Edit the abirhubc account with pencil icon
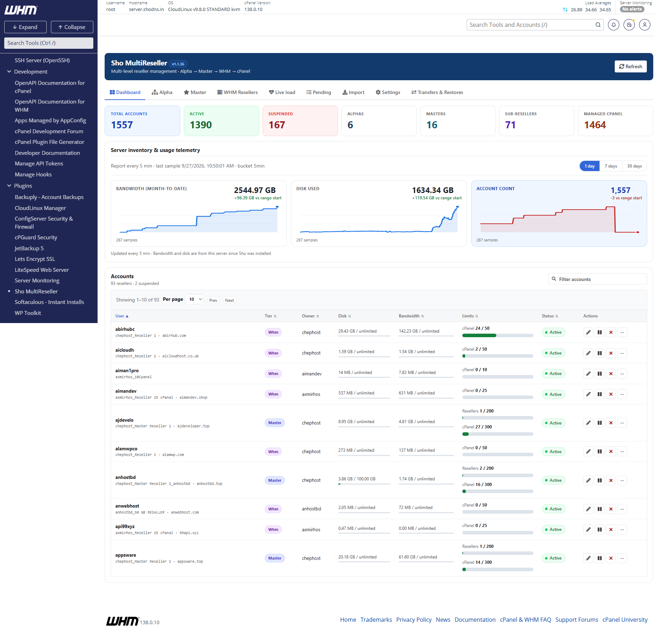The image size is (655, 644). tap(588, 332)
